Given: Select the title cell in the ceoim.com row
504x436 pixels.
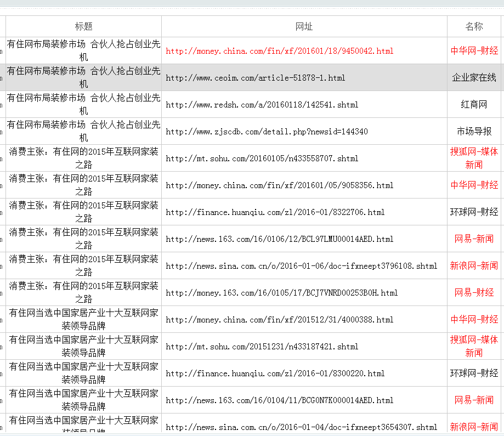Looking at the screenshot, I should 83,77.
